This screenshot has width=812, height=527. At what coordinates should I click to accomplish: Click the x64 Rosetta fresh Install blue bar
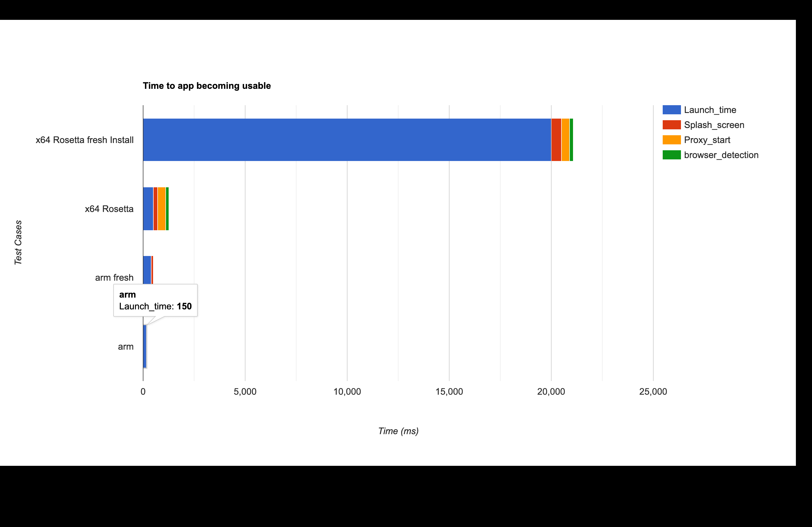pos(347,140)
